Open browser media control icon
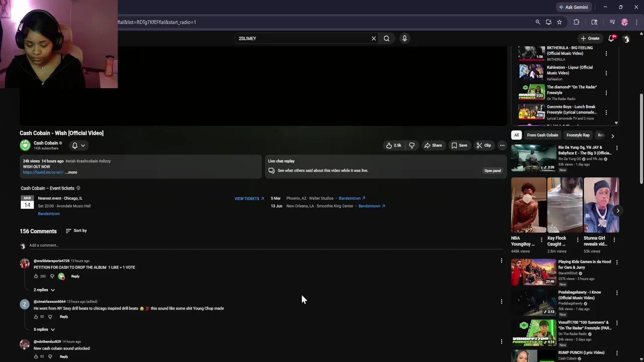This screenshot has height=362, width=644. click(612, 22)
